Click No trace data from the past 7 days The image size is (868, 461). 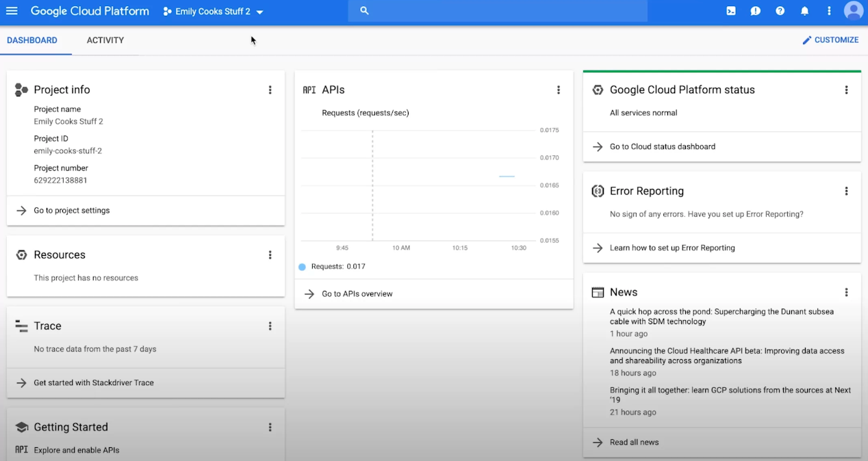(x=95, y=350)
